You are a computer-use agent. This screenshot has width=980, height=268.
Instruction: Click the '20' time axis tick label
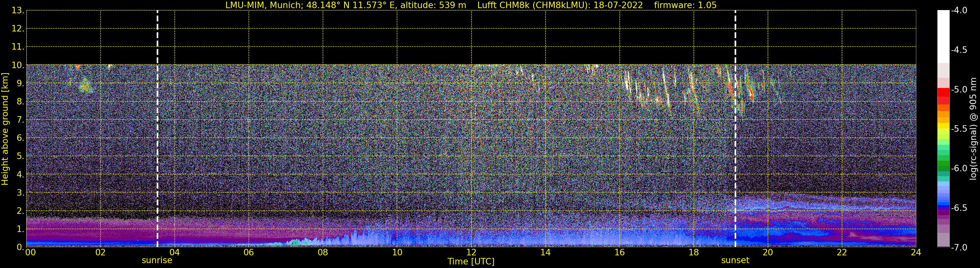coord(768,252)
